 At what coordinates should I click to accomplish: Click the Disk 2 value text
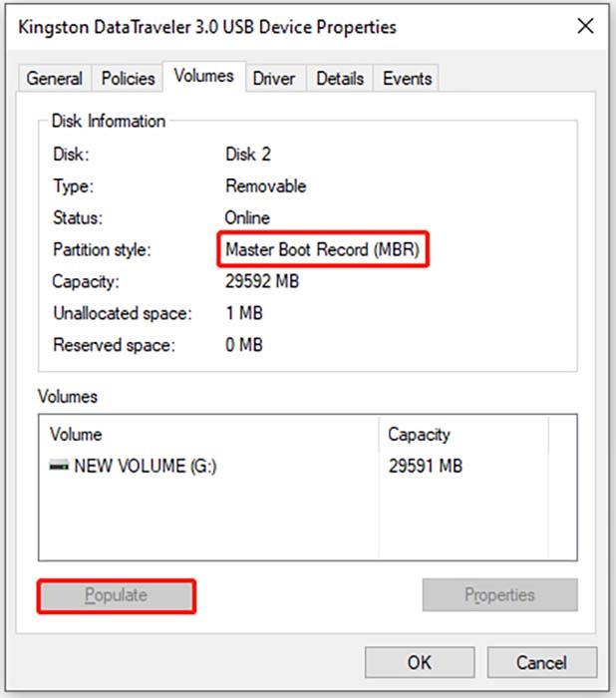(x=248, y=155)
